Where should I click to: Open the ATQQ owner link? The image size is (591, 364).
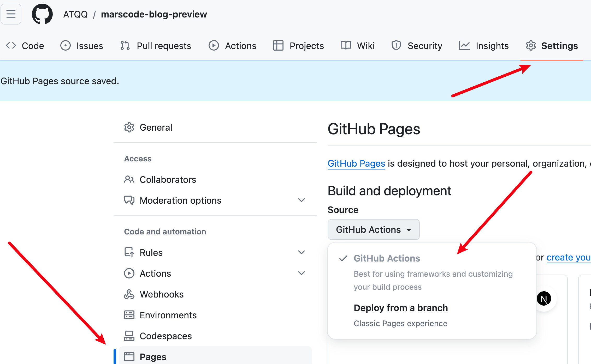coord(75,14)
